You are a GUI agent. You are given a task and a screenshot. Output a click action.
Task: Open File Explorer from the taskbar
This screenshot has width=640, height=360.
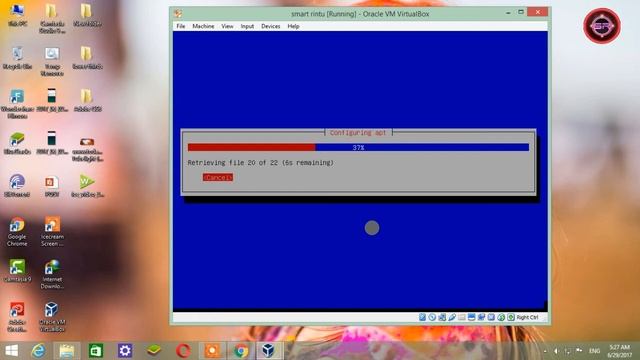pos(67,351)
